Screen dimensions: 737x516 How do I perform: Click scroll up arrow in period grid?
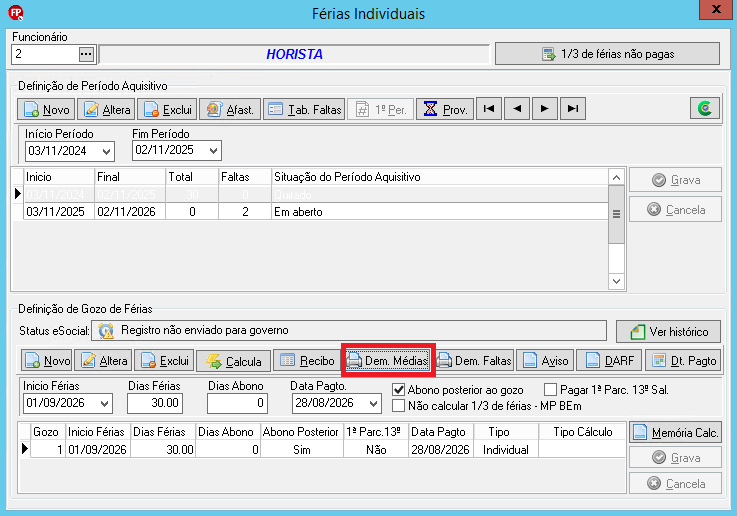(616, 177)
